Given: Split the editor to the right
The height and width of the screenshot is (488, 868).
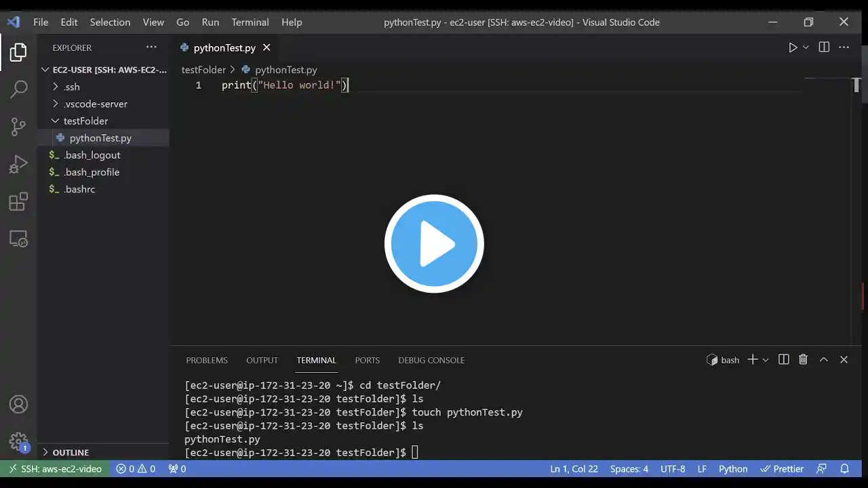Looking at the screenshot, I should [x=824, y=47].
